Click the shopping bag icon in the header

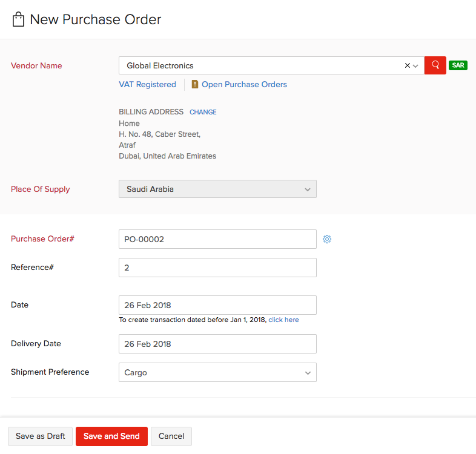(18, 19)
